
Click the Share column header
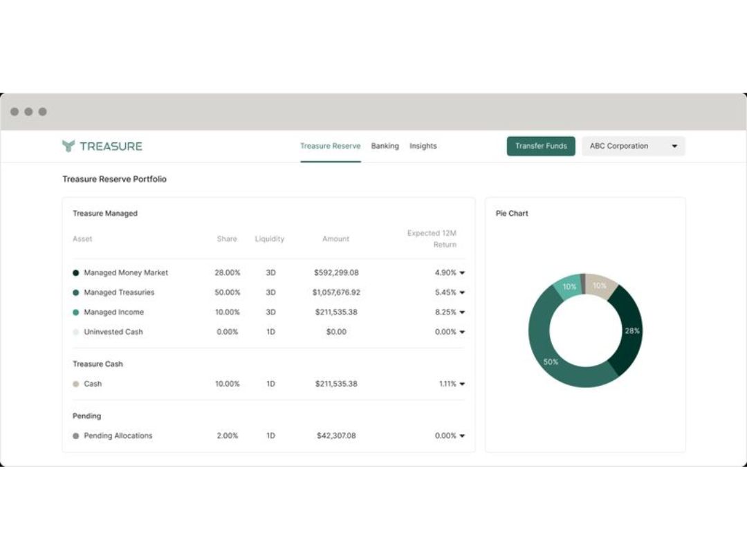tap(227, 239)
